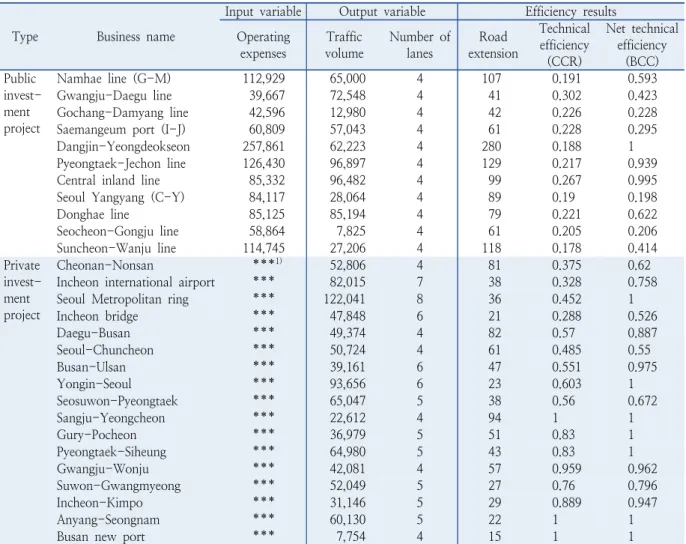Screen dimensions: 686x544
Task: Click the masked '***1)' Cheonan-Nonsan expense
Action: click(x=267, y=263)
